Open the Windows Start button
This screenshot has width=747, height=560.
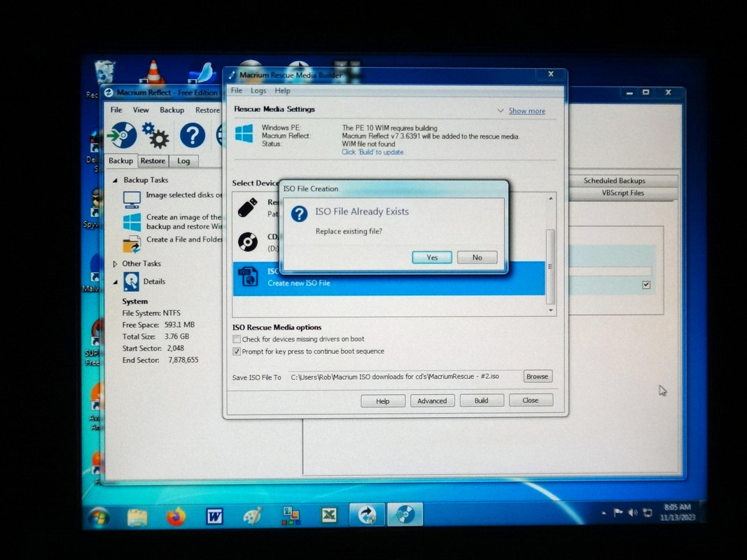tap(99, 517)
